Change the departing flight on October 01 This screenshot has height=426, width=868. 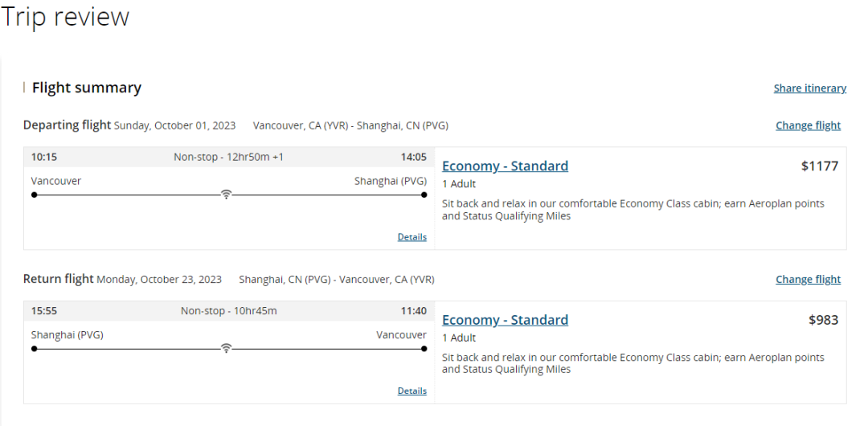pyautogui.click(x=809, y=125)
